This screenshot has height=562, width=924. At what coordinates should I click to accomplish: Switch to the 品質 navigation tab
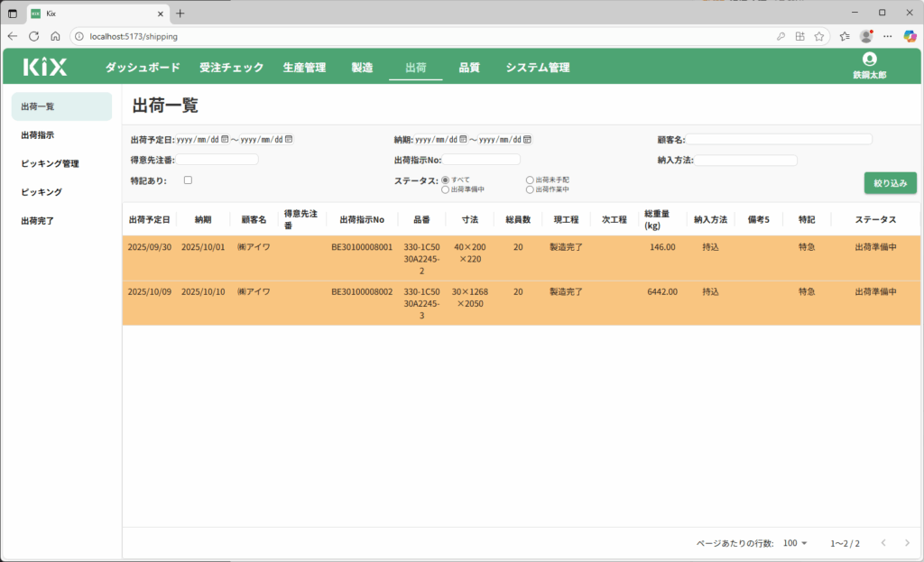pyautogui.click(x=468, y=68)
